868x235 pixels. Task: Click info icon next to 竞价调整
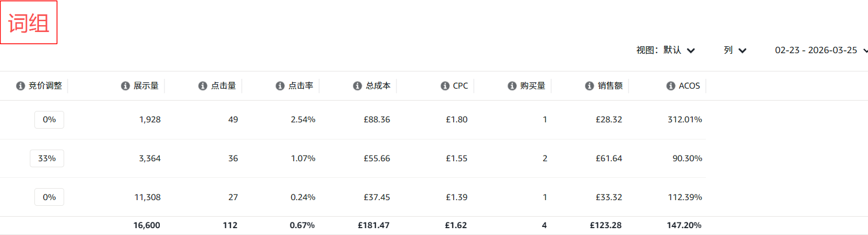coord(20,86)
